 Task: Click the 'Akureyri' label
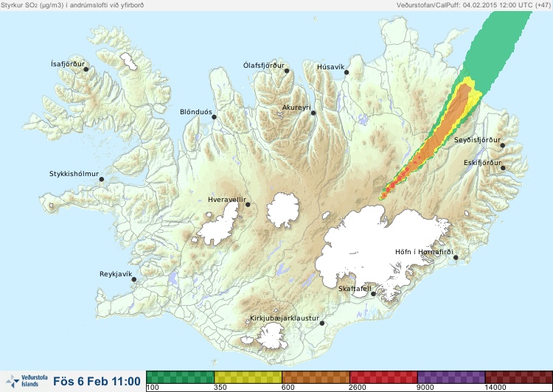(296, 108)
